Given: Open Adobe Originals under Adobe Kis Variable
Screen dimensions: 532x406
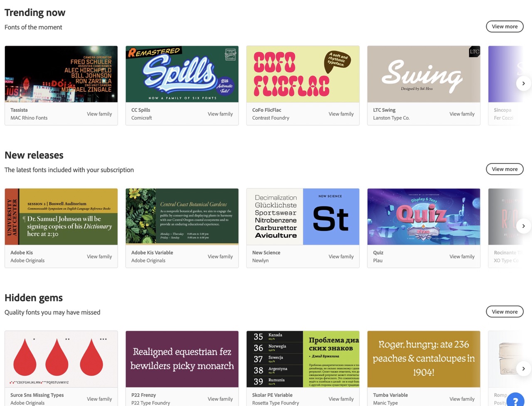Looking at the screenshot, I should (148, 261).
